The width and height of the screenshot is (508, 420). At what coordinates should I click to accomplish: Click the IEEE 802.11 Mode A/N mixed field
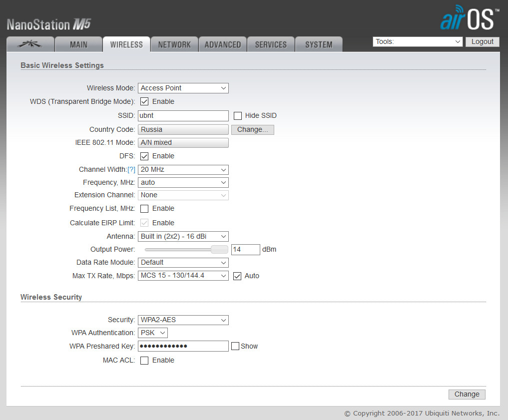[x=183, y=143]
